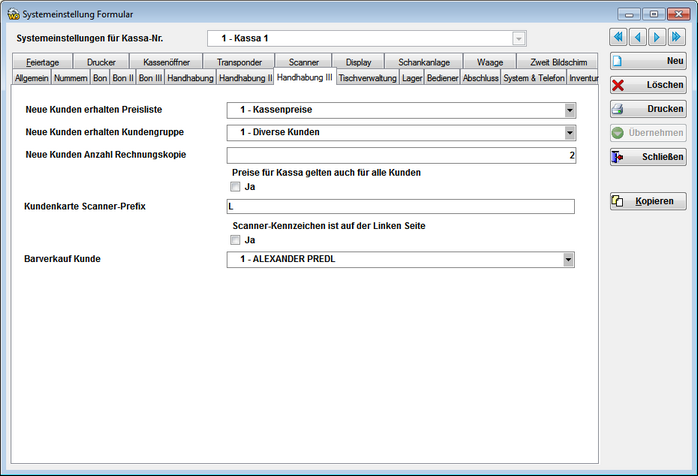
Task: Switch to the Inventur tab
Action: coord(583,78)
